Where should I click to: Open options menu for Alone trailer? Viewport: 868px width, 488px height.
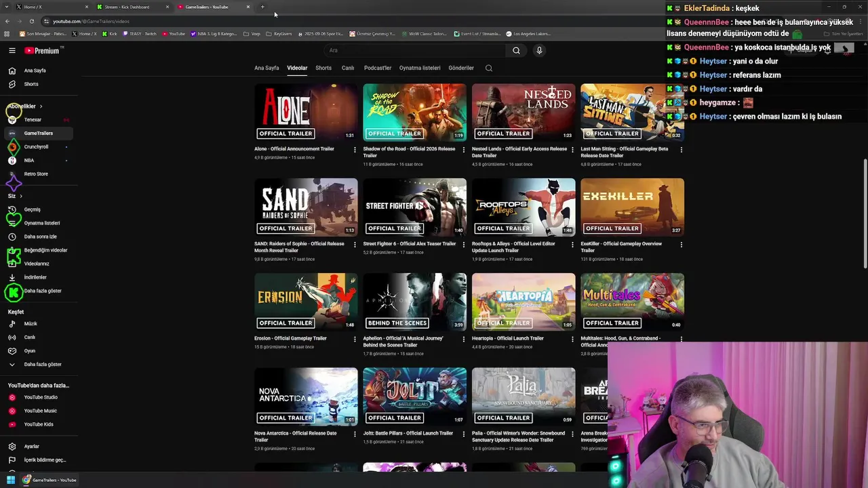[x=355, y=150]
